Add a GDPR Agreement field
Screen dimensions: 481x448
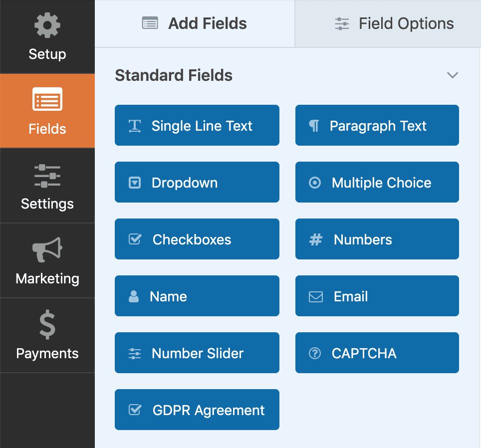197,410
